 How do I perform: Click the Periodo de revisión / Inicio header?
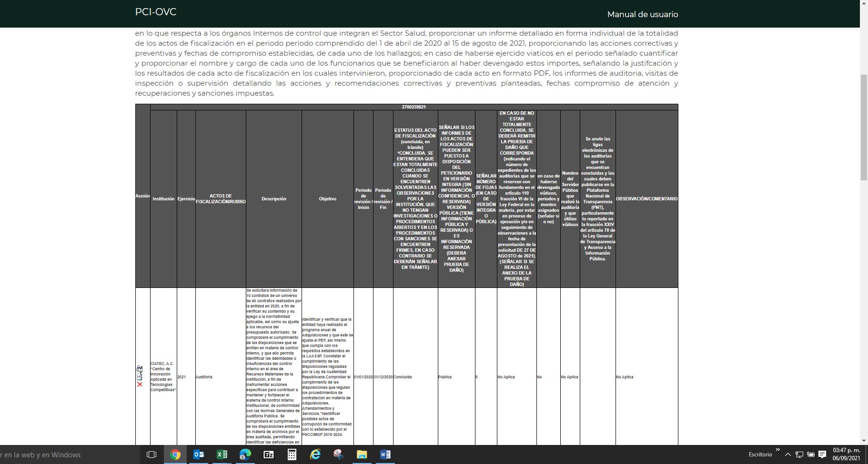pos(363,199)
